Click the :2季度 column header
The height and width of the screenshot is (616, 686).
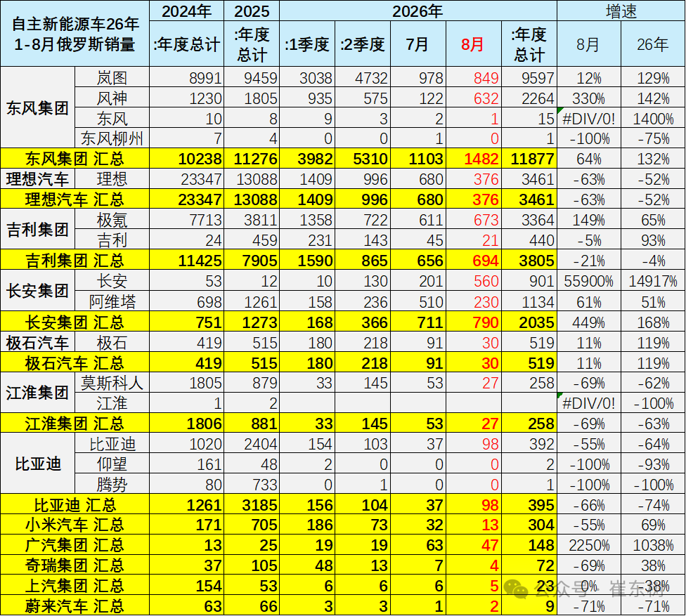363,44
